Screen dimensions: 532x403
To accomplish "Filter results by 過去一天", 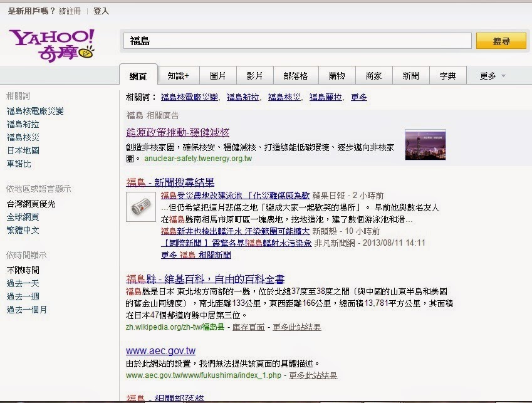I will click(x=23, y=283).
